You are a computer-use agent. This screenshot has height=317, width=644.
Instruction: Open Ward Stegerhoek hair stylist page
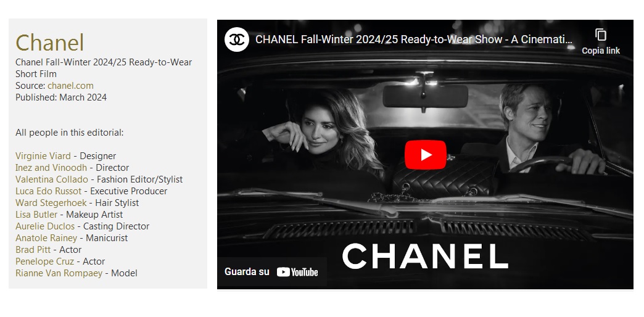pos(51,203)
